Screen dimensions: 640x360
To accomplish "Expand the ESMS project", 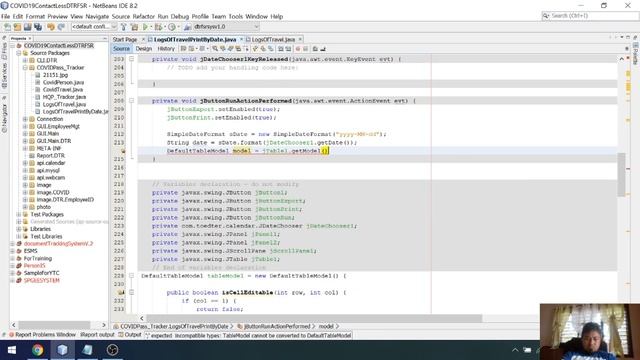I will click(12, 251).
